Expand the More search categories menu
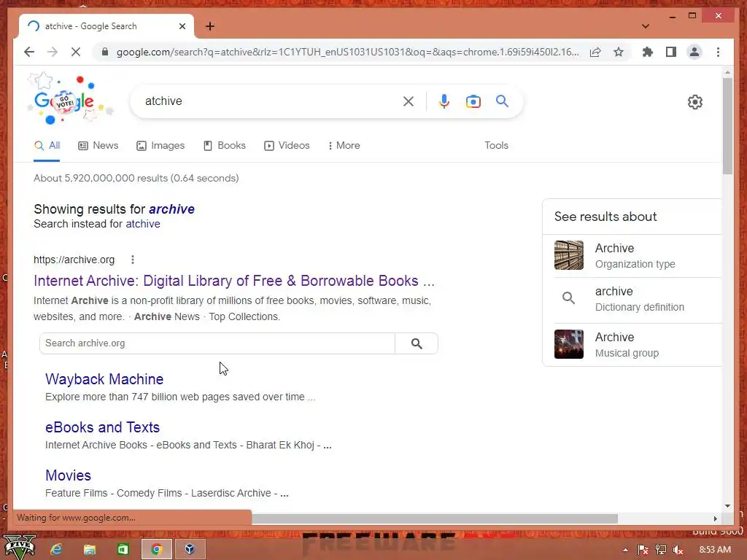The height and width of the screenshot is (560, 747). click(x=344, y=146)
